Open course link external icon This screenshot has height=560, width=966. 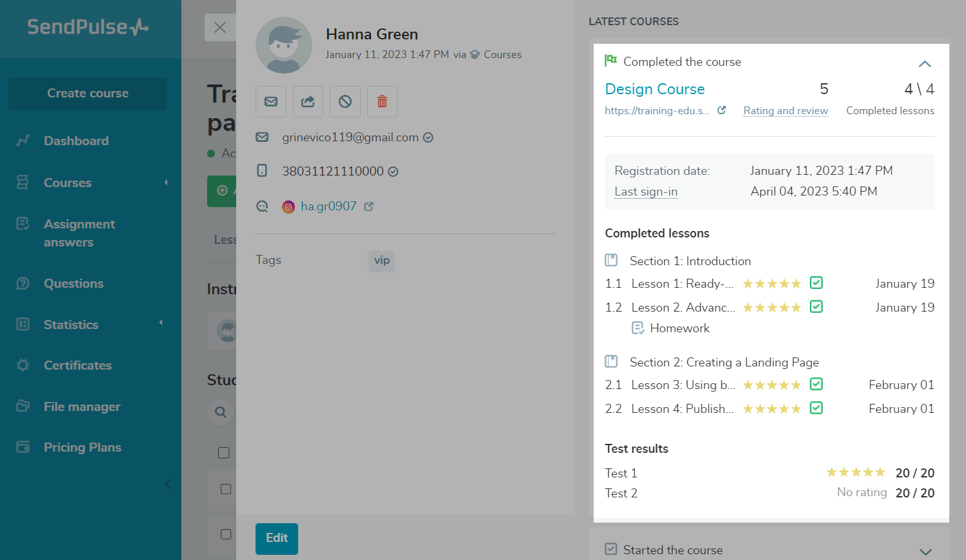coord(721,110)
